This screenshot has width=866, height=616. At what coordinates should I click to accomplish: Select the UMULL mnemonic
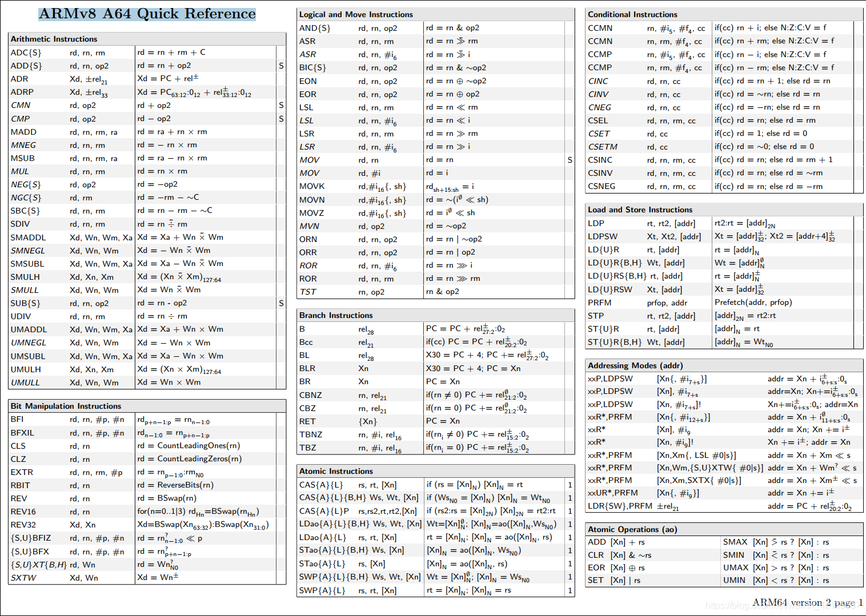pyautogui.click(x=25, y=383)
